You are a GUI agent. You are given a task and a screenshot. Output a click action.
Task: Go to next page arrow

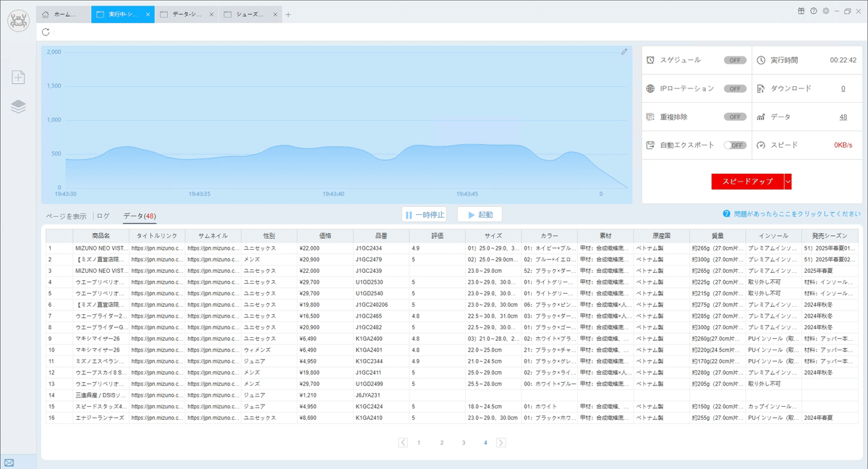(x=501, y=442)
